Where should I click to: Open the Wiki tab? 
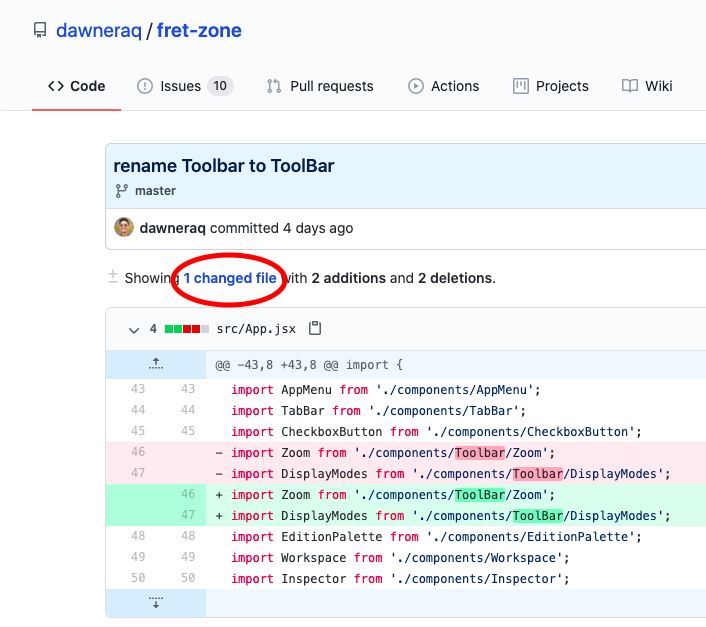click(647, 86)
